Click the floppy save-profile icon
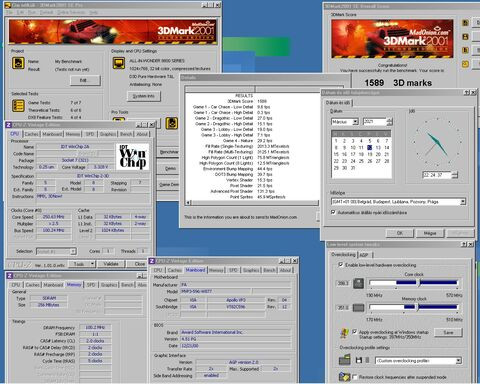This screenshot has height=384, width=480. (359, 360)
